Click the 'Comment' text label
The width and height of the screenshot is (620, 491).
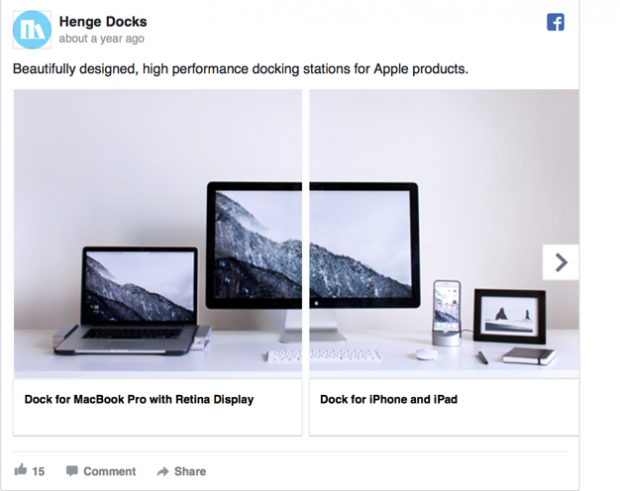[110, 471]
